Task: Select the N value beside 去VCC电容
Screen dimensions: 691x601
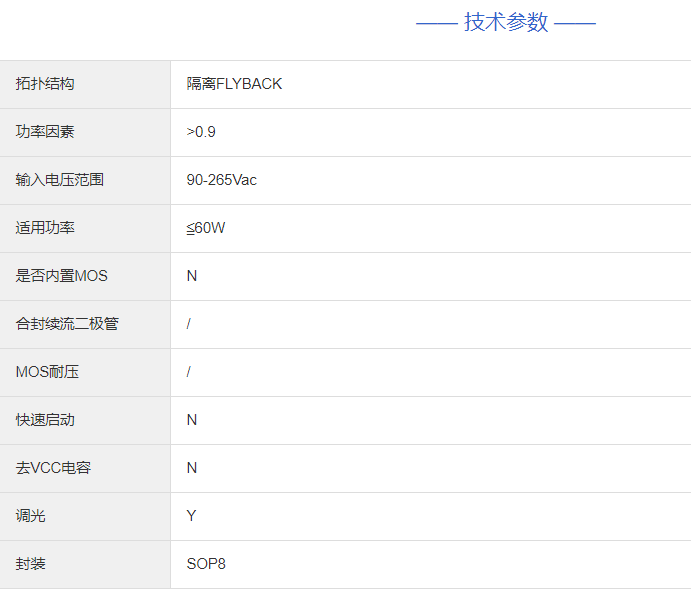Action: (x=192, y=468)
